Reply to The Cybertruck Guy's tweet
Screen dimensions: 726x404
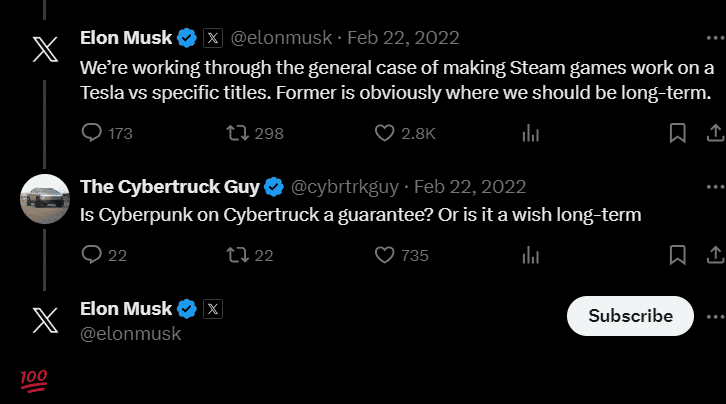point(92,255)
